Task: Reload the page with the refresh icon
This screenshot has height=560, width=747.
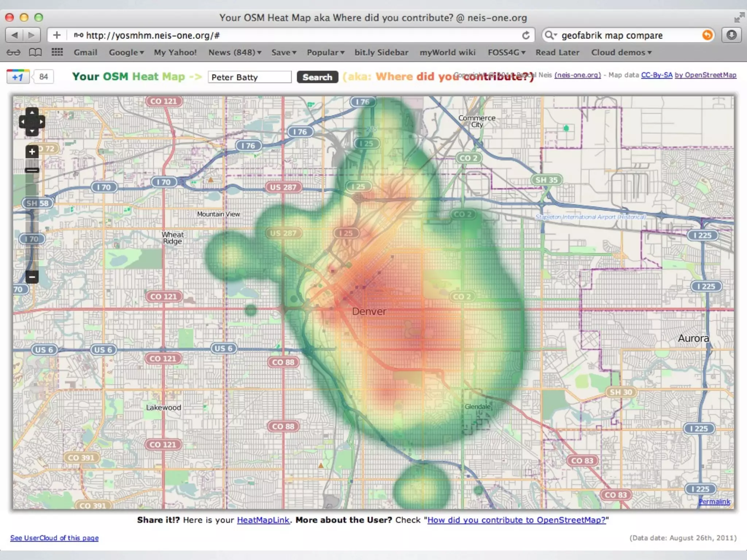Action: [x=526, y=35]
